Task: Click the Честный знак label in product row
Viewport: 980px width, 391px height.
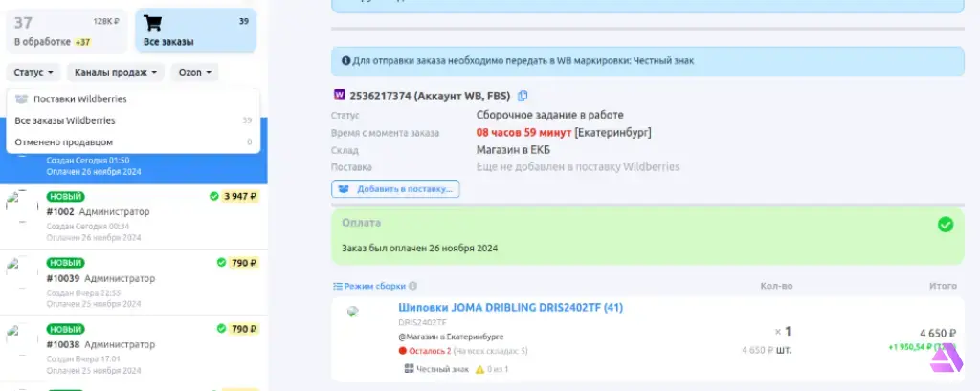Action: pos(443,369)
